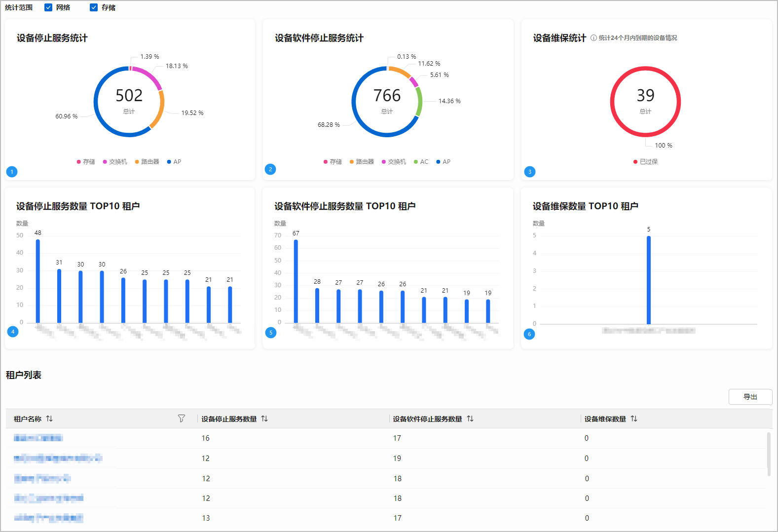Click the bar labeled 31 in device TOP10

(59, 296)
